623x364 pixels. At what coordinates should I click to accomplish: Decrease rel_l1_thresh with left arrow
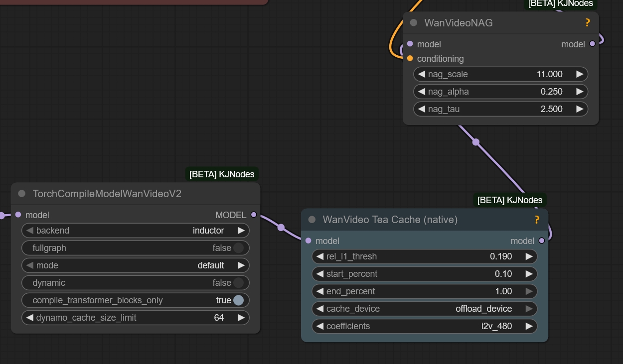[320, 256]
